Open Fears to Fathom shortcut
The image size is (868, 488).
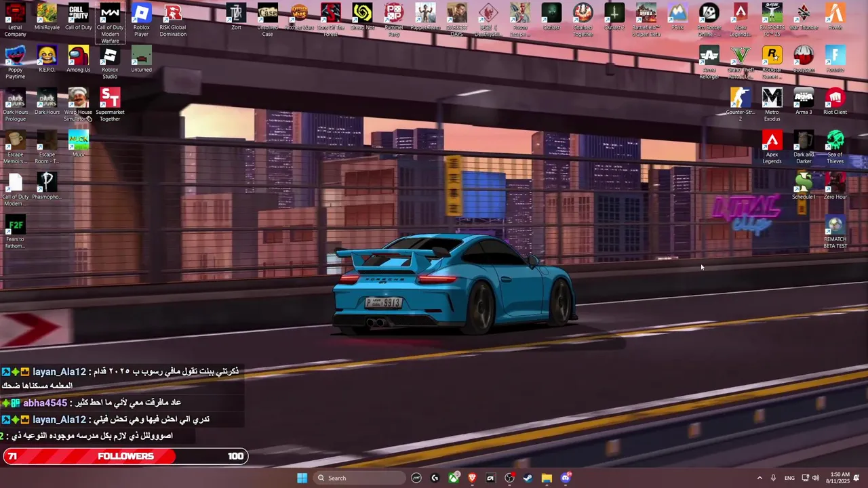pos(15,232)
